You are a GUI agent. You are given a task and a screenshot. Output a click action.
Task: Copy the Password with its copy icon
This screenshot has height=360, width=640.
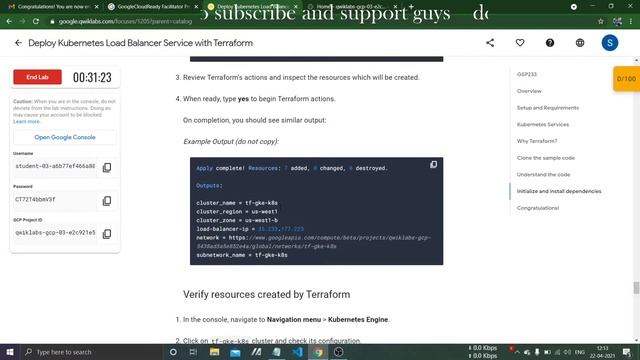click(107, 200)
